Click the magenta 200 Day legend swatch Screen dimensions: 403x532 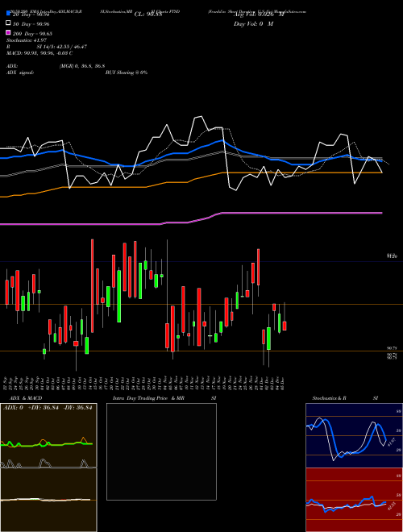[9, 33]
